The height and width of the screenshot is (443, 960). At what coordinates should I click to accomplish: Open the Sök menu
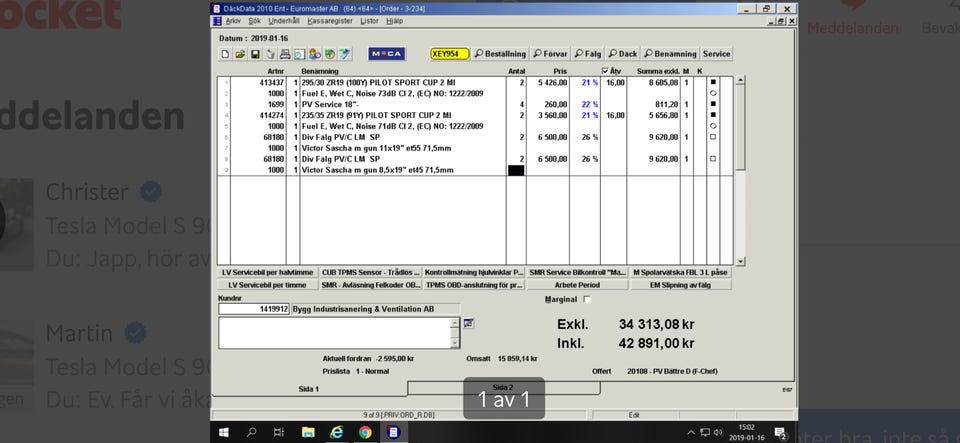click(254, 21)
